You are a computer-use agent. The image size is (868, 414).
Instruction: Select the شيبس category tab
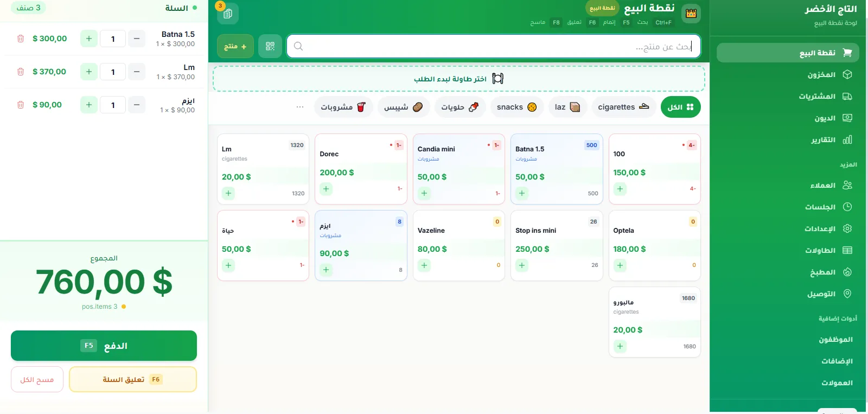point(404,107)
